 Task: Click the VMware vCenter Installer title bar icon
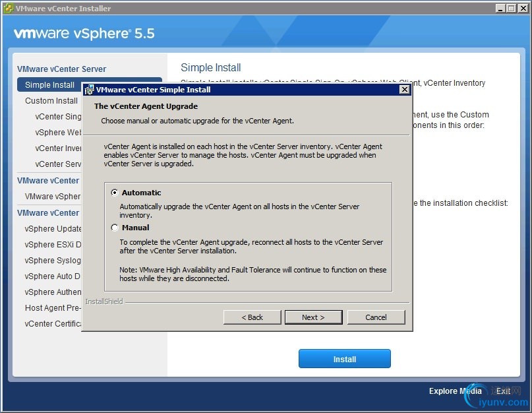tap(9, 8)
